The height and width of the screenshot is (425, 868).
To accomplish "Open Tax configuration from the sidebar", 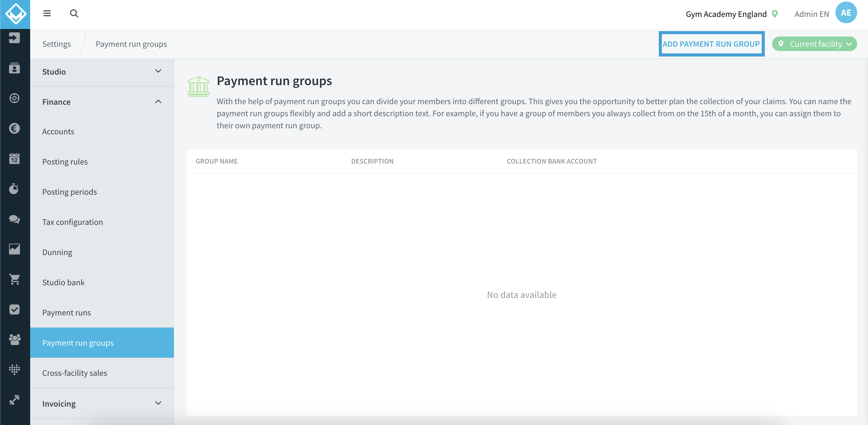I will 72,222.
